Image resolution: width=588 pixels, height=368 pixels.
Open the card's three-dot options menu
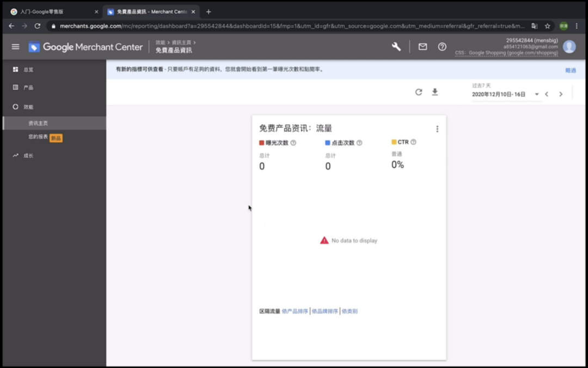click(x=437, y=128)
